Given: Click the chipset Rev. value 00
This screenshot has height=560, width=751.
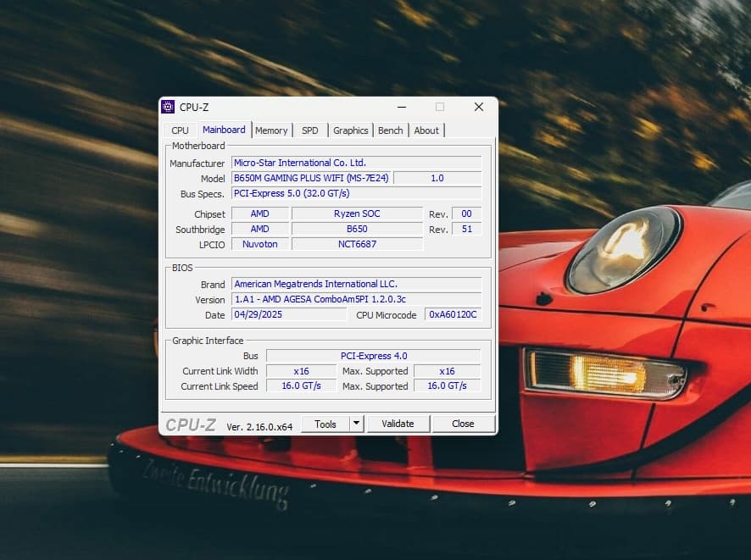Looking at the screenshot, I should (x=466, y=213).
